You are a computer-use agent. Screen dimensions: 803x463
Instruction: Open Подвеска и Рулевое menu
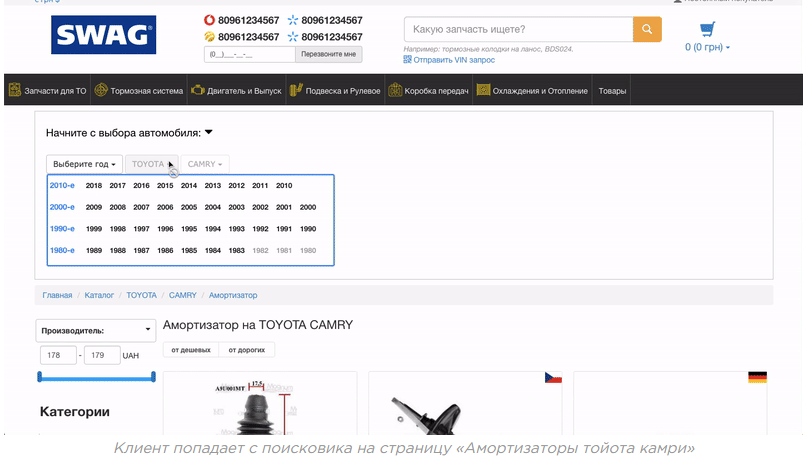click(335, 90)
